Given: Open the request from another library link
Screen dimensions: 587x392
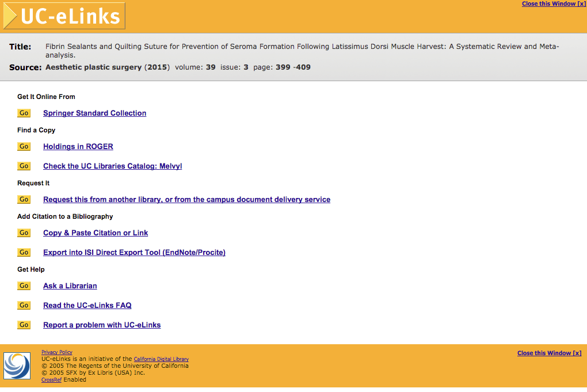Looking at the screenshot, I should 187,200.
